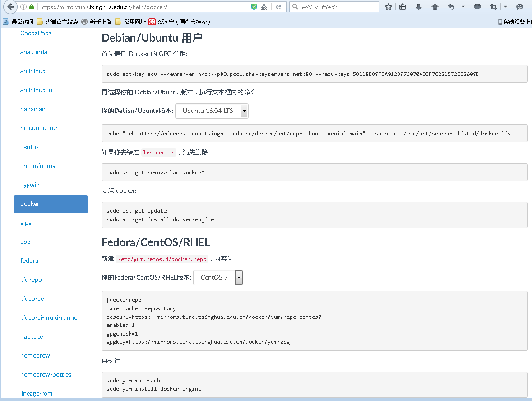The image size is (532, 401).
Task: Click the yum install docker-engine line
Action: (154, 389)
